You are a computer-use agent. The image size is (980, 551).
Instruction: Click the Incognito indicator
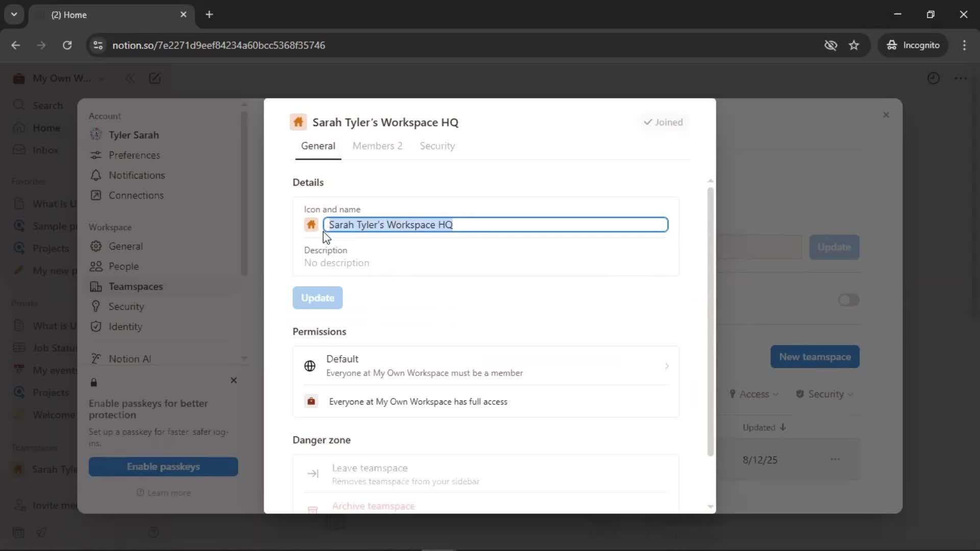[913, 45]
